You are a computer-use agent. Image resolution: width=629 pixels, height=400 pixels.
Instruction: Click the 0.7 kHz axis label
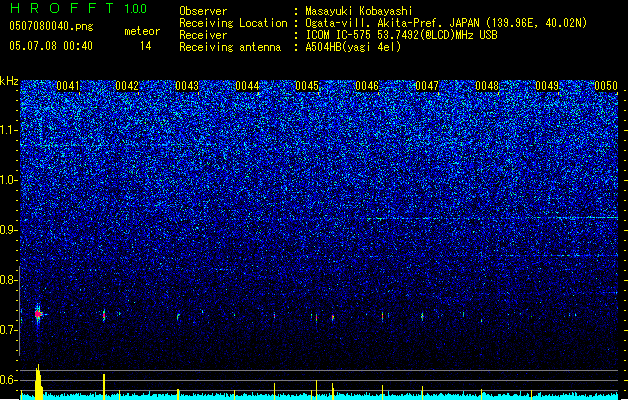coord(8,330)
